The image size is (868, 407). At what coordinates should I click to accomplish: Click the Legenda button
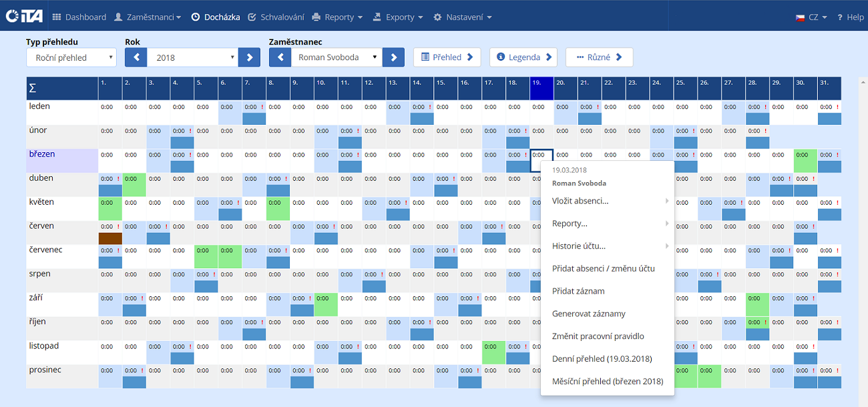pos(523,57)
